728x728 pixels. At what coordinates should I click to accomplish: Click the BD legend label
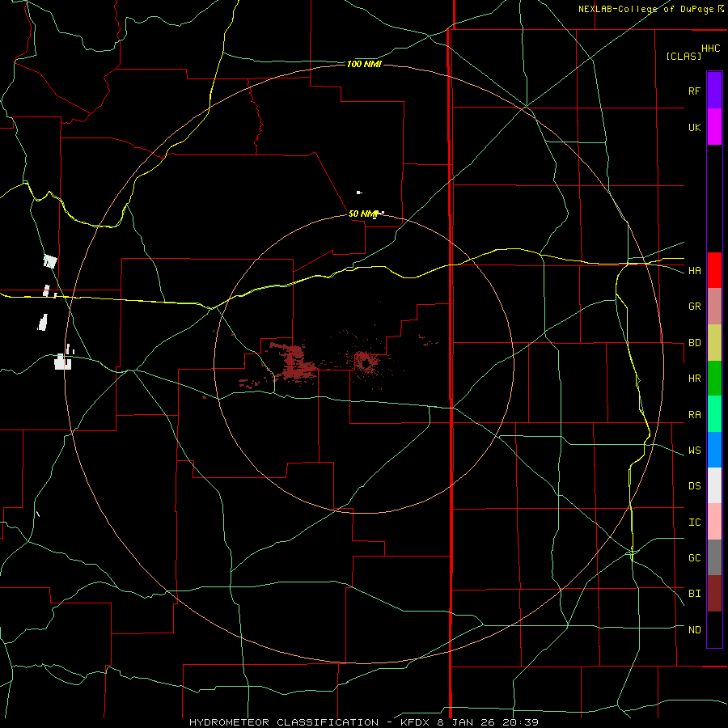pyautogui.click(x=694, y=343)
